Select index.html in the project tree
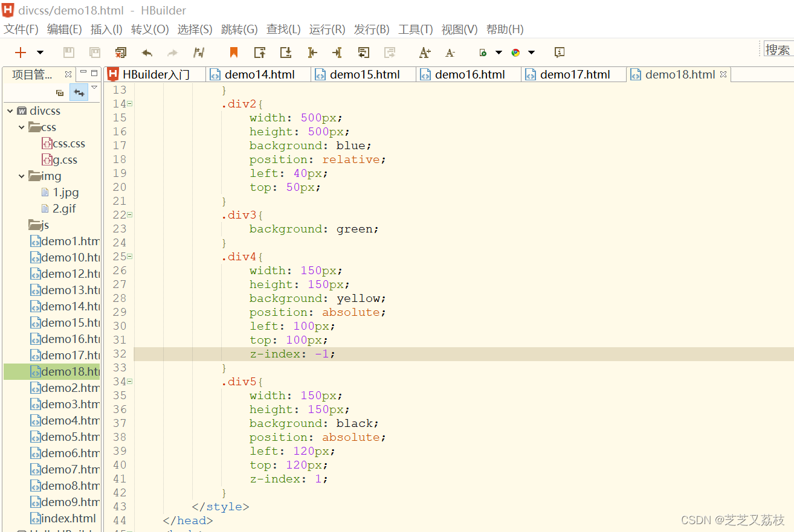The width and height of the screenshot is (794, 532). (63, 518)
